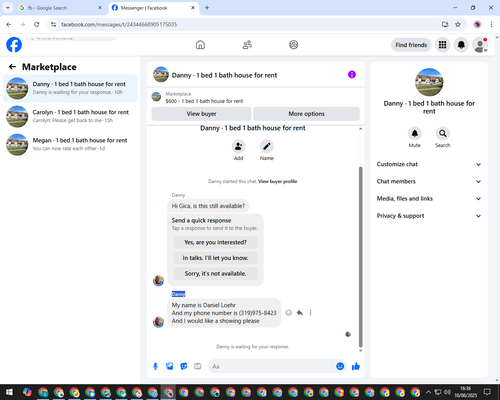The image size is (500, 400).
Task: Open Danny conversation in Marketplace list
Action: [70, 88]
